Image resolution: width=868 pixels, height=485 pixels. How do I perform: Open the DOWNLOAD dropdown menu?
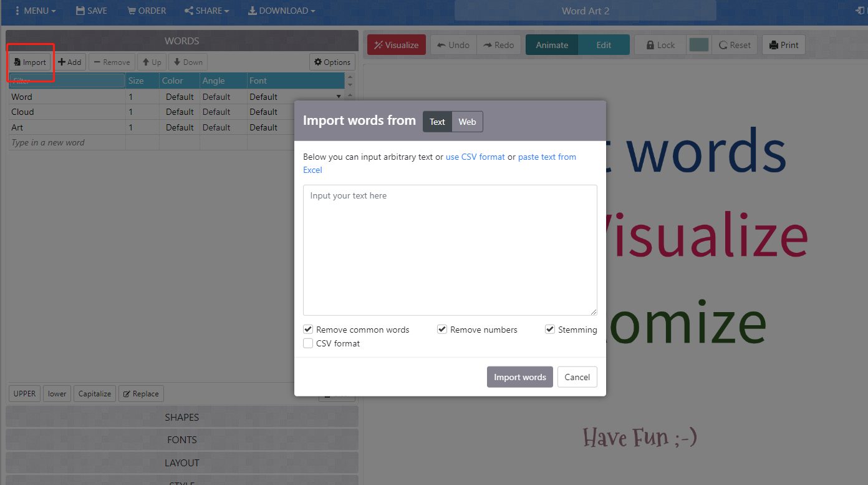(x=281, y=11)
